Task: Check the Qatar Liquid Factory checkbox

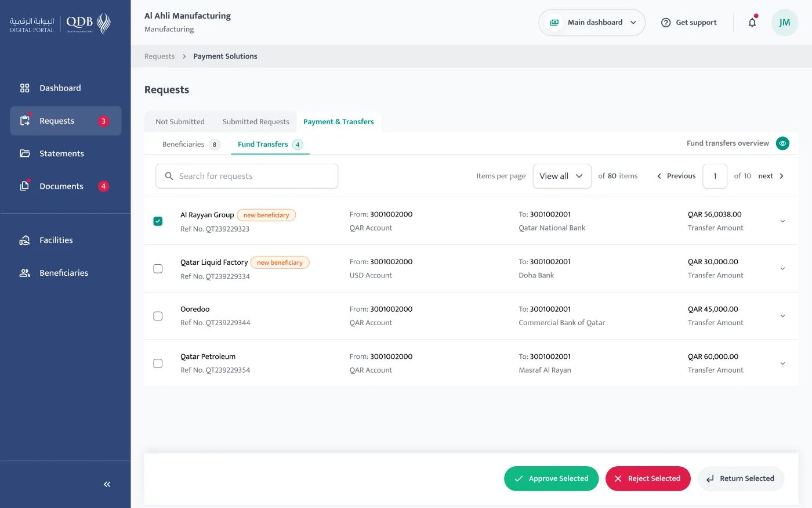Action: [x=158, y=269]
